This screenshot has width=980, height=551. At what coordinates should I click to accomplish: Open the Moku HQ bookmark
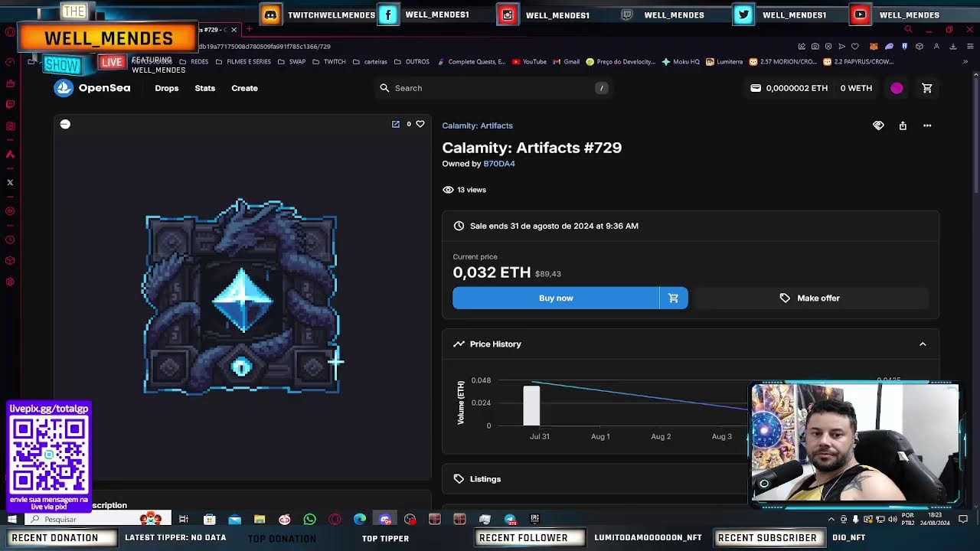[681, 62]
